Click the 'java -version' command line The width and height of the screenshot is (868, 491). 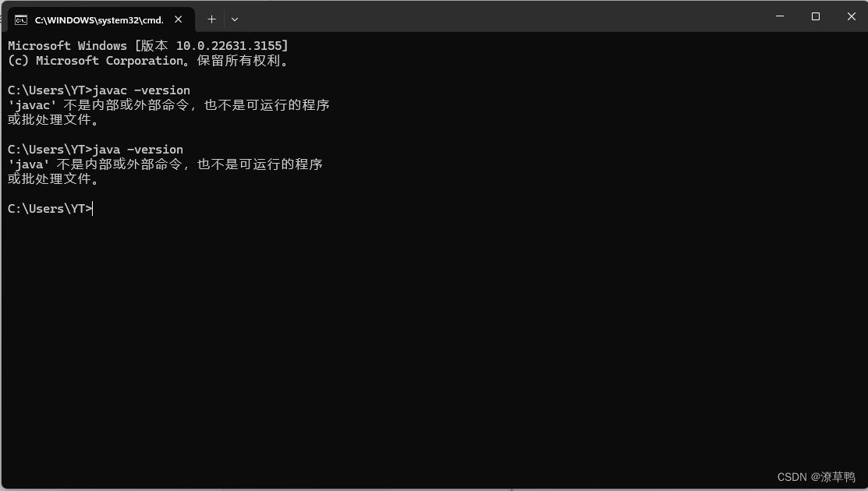point(95,150)
